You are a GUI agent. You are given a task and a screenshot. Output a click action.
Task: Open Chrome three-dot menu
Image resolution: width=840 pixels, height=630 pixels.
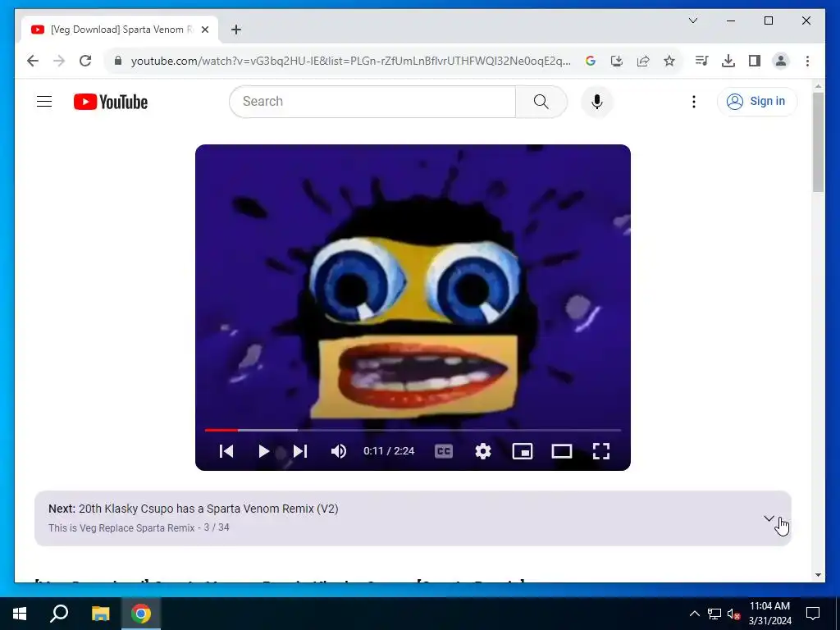[x=807, y=61]
